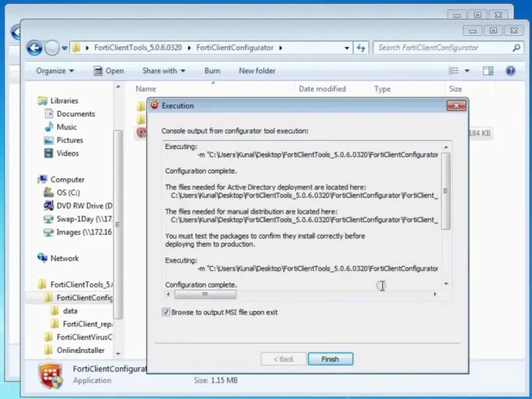Click New folder in toolbar
Viewport: 532px width, 399px height.
(257, 71)
